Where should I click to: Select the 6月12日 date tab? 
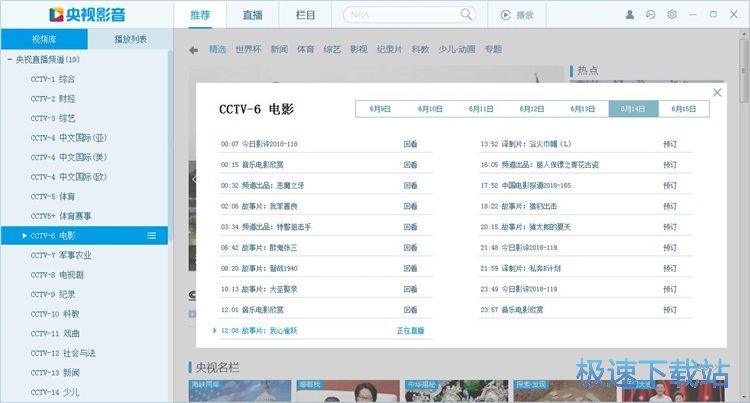(x=531, y=109)
